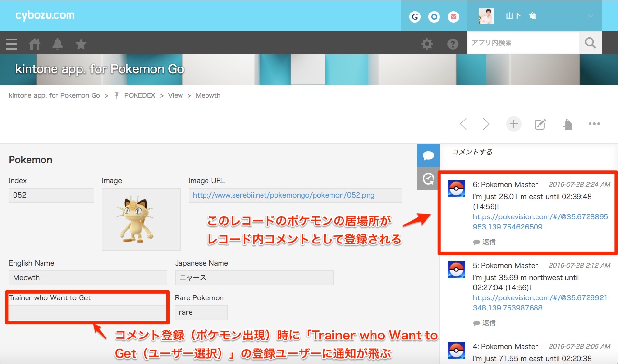Focus the アプリ内検索 search field

[x=523, y=43]
